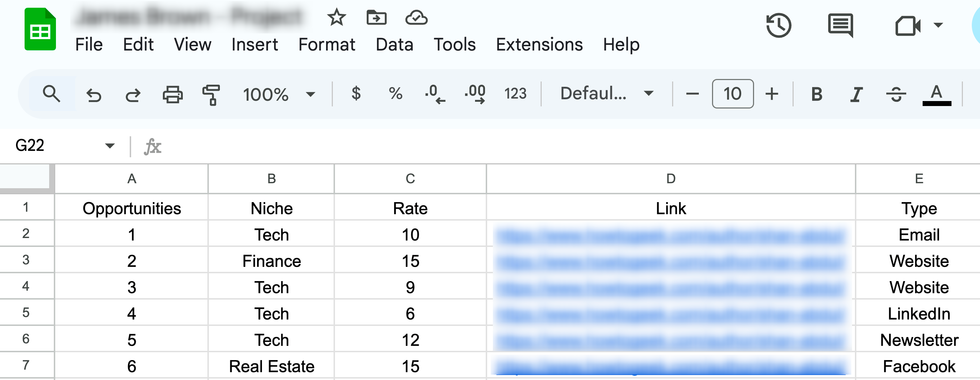Print the spreadsheet
The image size is (980, 380).
pyautogui.click(x=173, y=94)
